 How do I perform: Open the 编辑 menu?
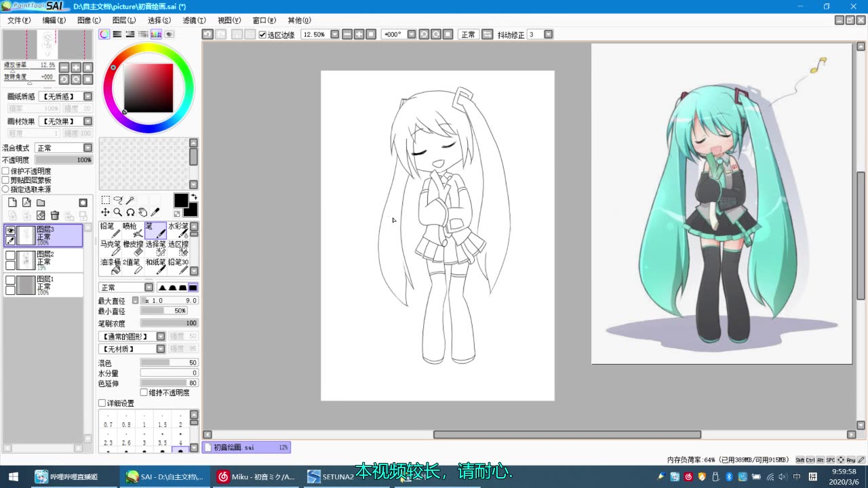pyautogui.click(x=54, y=20)
